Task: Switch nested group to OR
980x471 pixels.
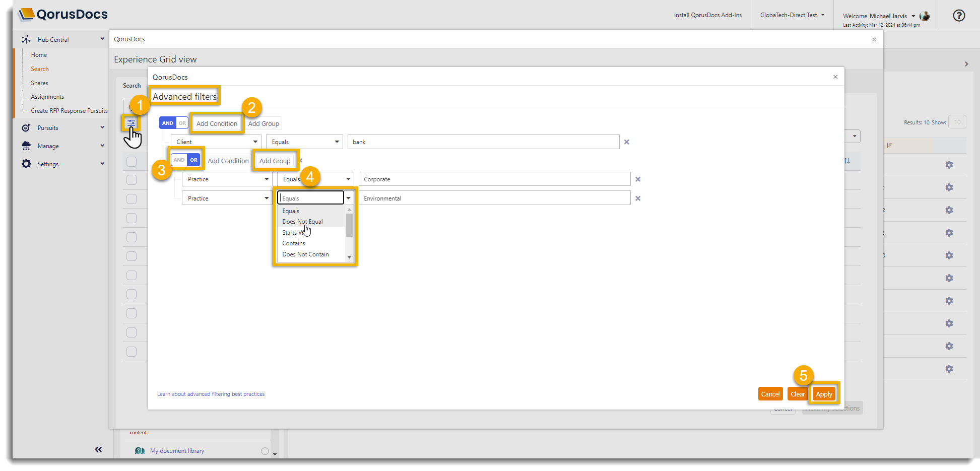Action: 194,160
